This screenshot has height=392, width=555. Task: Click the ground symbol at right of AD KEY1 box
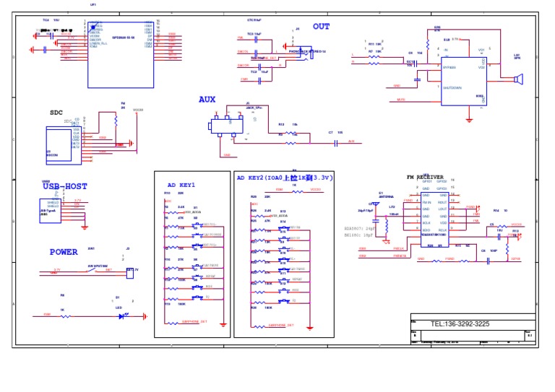click(x=223, y=325)
